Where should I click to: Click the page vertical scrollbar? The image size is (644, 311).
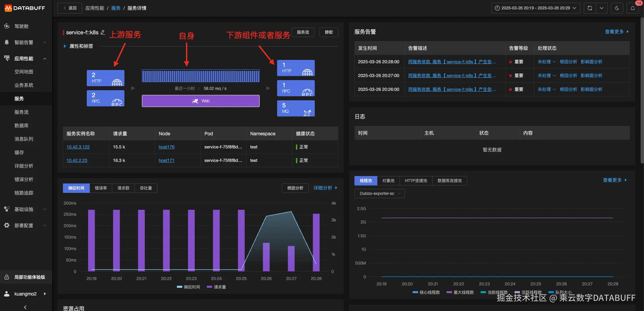(x=642, y=91)
